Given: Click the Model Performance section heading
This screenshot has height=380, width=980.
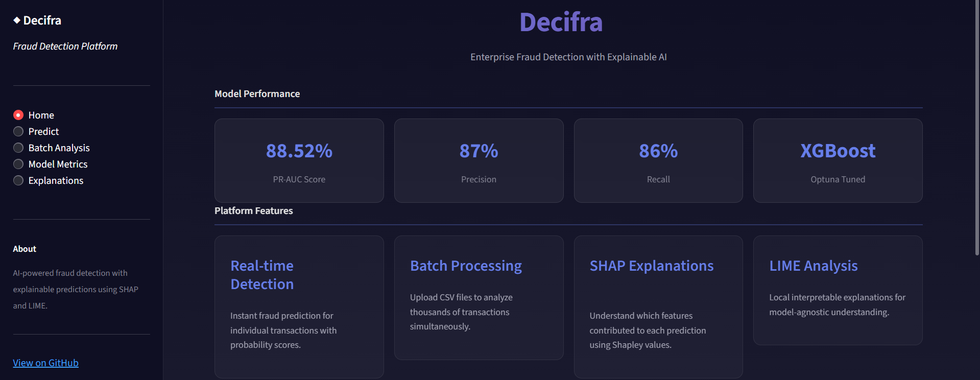Looking at the screenshot, I should [257, 93].
